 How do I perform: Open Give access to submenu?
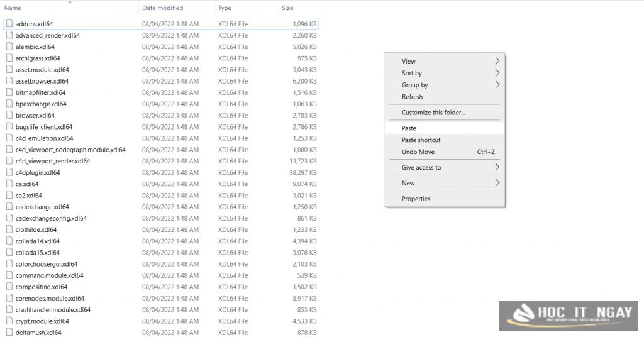click(445, 167)
